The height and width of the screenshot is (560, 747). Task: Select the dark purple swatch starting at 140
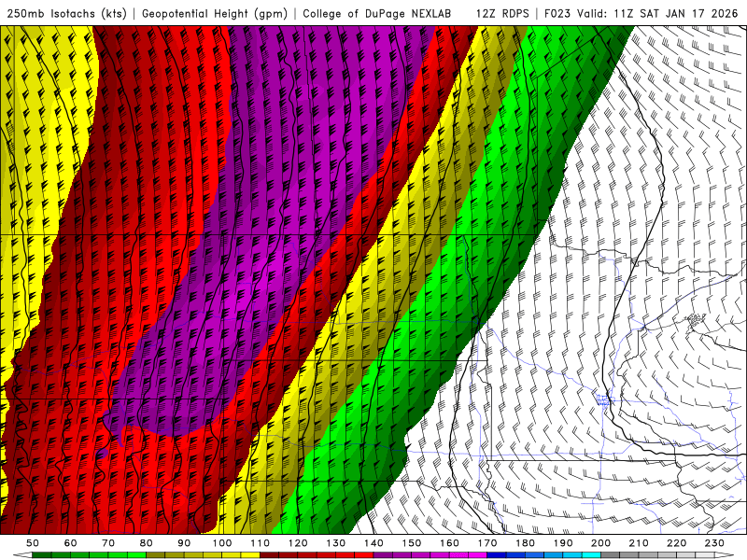(383, 555)
